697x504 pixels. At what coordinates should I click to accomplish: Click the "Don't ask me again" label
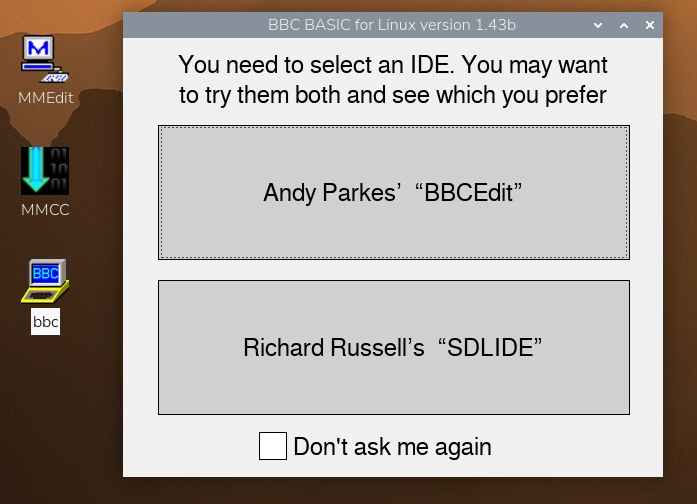pyautogui.click(x=392, y=446)
